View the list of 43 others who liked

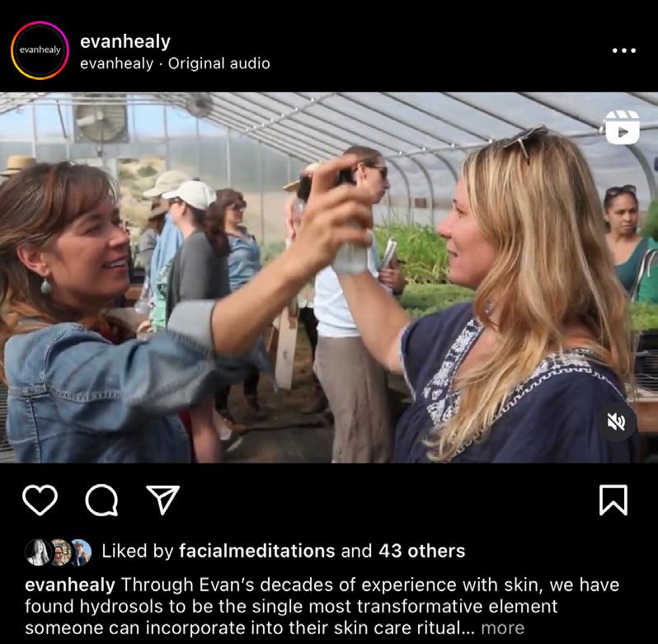[421, 551]
